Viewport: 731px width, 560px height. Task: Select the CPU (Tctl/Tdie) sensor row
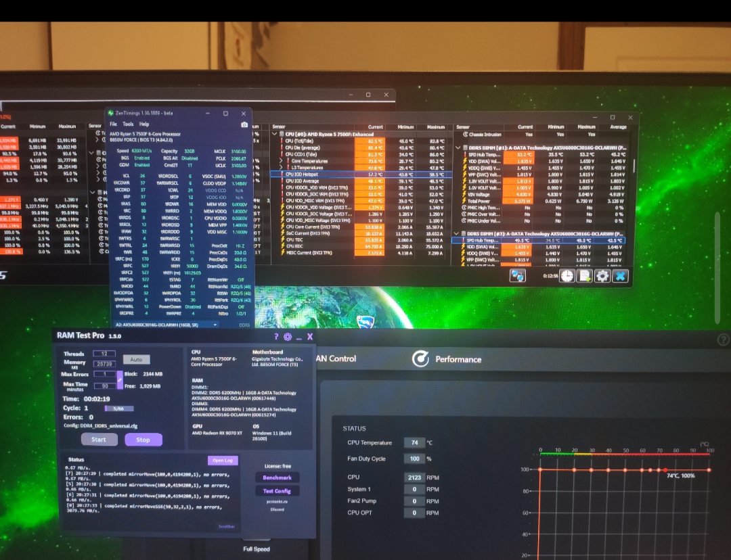[x=361, y=141]
